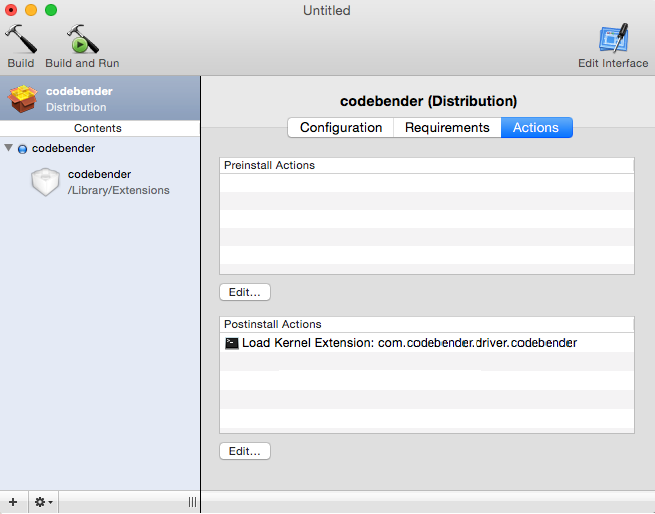This screenshot has width=655, height=514.
Task: Click the codebender (Distribution) heading
Action: pos(429,101)
